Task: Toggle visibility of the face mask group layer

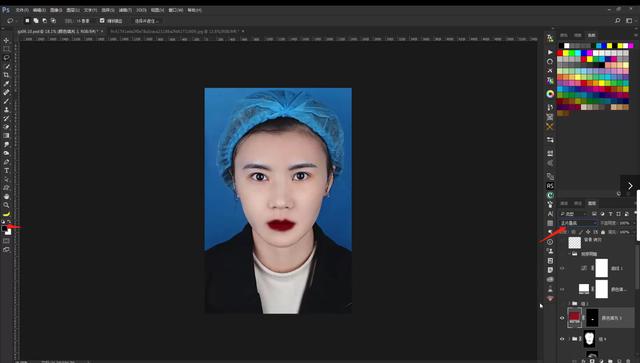Action: 562,339
